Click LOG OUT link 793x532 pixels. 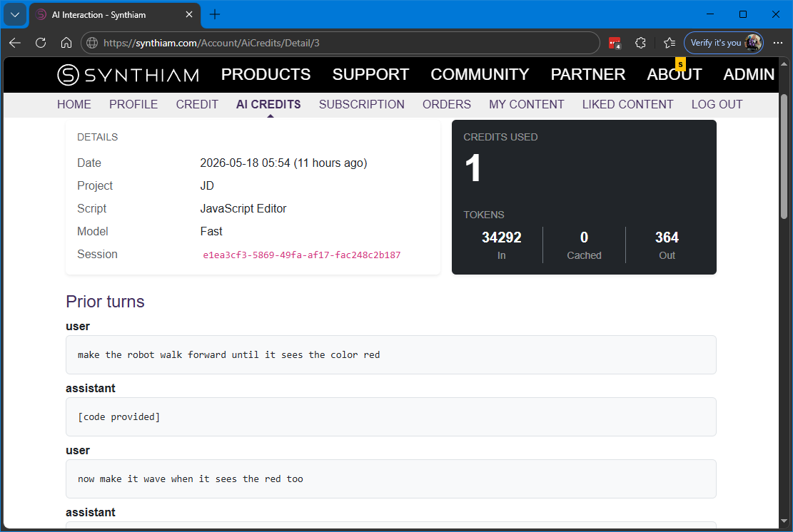(x=717, y=104)
